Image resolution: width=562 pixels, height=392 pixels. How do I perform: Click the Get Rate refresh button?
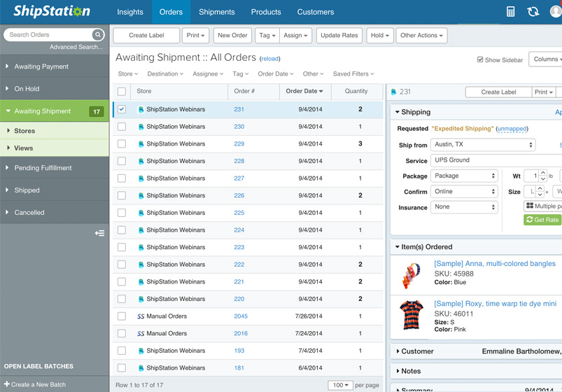(x=542, y=220)
